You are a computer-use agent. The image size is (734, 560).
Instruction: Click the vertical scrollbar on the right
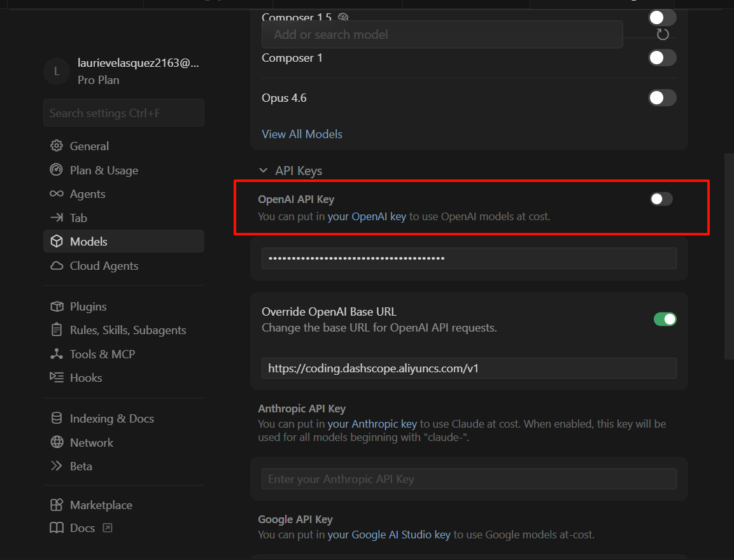(729, 256)
